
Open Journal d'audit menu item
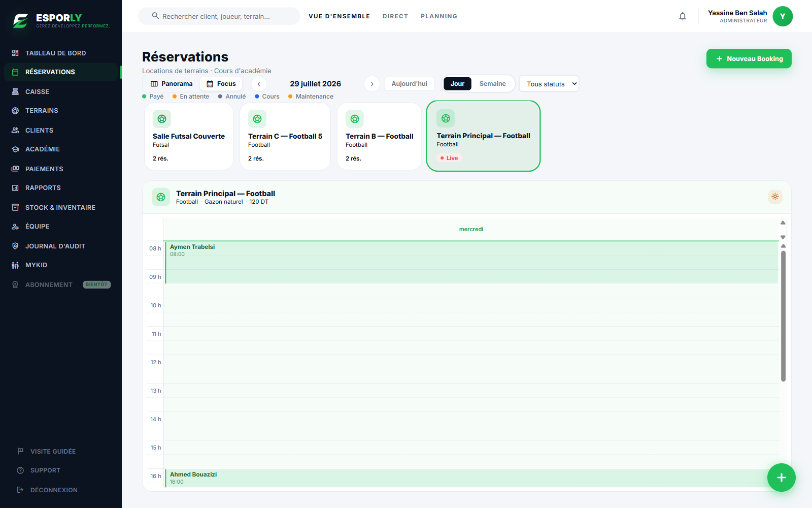(x=61, y=246)
